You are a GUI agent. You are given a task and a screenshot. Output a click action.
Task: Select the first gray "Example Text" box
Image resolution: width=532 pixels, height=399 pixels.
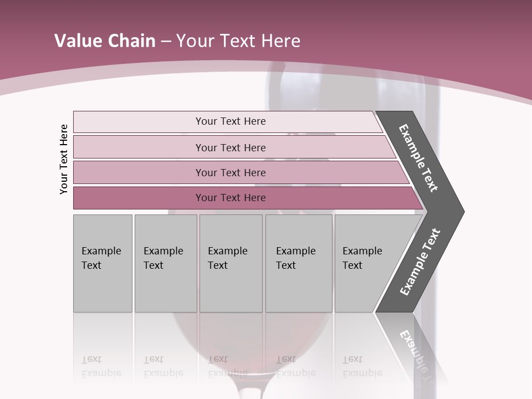(x=103, y=263)
